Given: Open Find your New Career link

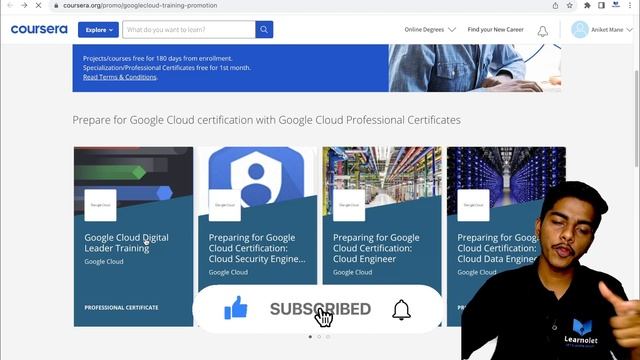Looking at the screenshot, I should (x=496, y=29).
